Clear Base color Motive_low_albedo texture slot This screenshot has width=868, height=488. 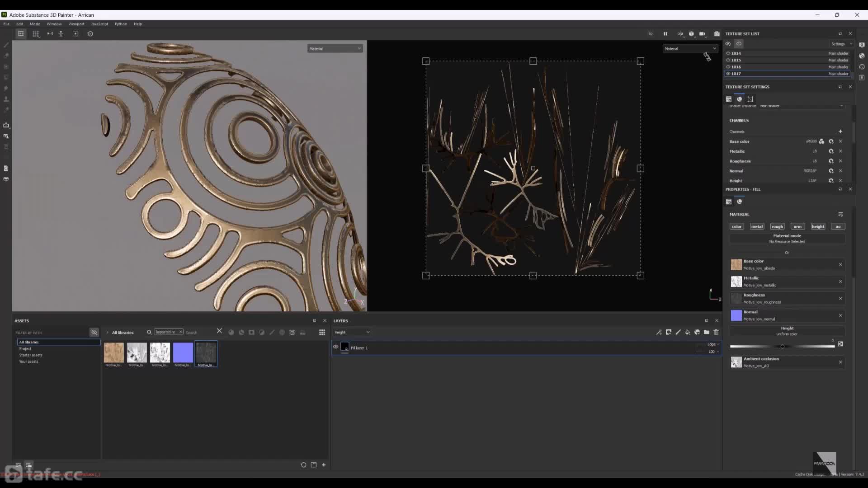coord(840,265)
